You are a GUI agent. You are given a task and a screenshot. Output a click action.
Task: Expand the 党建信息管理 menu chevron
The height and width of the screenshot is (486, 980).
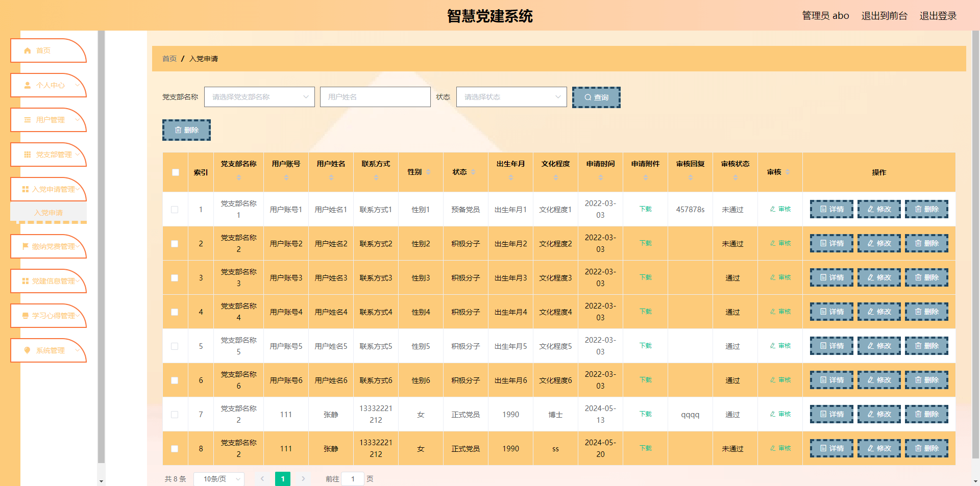[x=78, y=280]
